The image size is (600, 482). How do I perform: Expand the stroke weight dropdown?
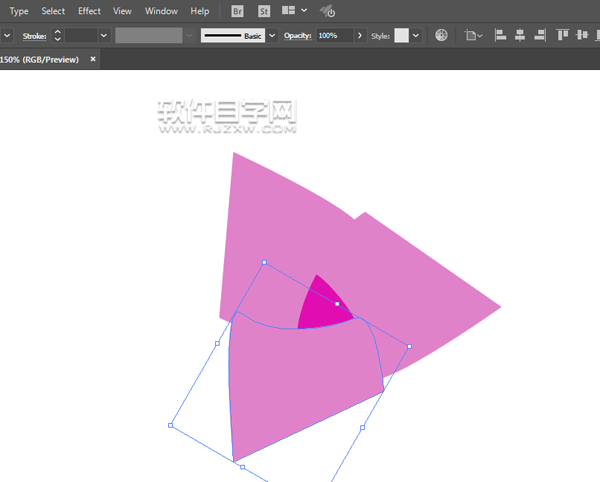(x=103, y=35)
